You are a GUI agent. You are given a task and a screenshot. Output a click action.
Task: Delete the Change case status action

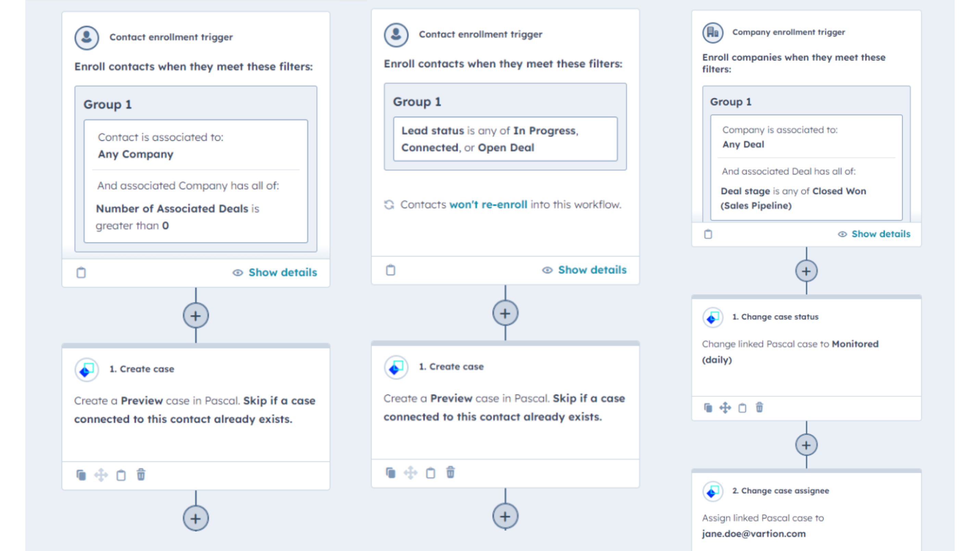coord(759,408)
